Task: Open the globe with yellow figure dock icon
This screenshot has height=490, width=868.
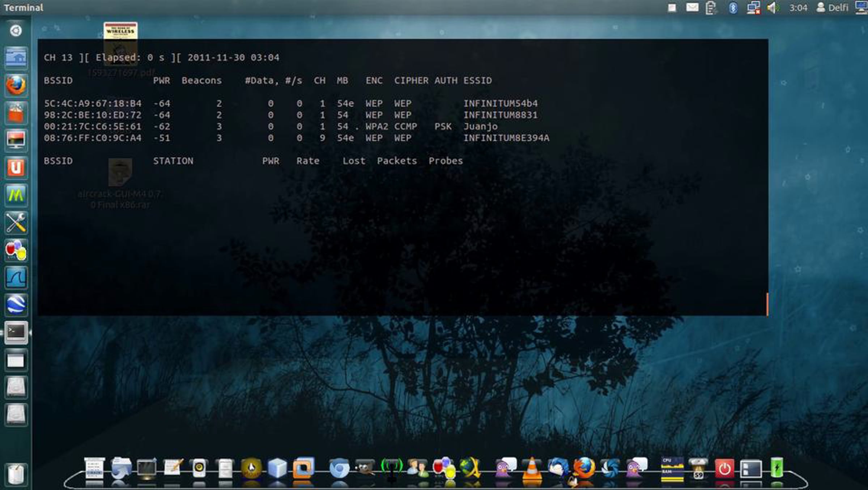Action: (470, 469)
